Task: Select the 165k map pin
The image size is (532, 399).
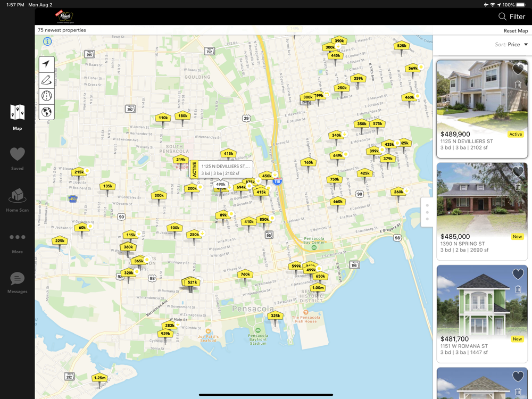Action: tap(309, 162)
